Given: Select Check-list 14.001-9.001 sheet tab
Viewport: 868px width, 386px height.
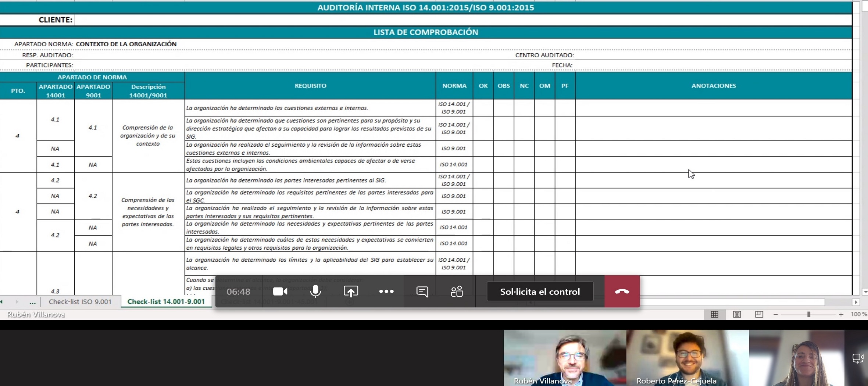Looking at the screenshot, I should [166, 301].
